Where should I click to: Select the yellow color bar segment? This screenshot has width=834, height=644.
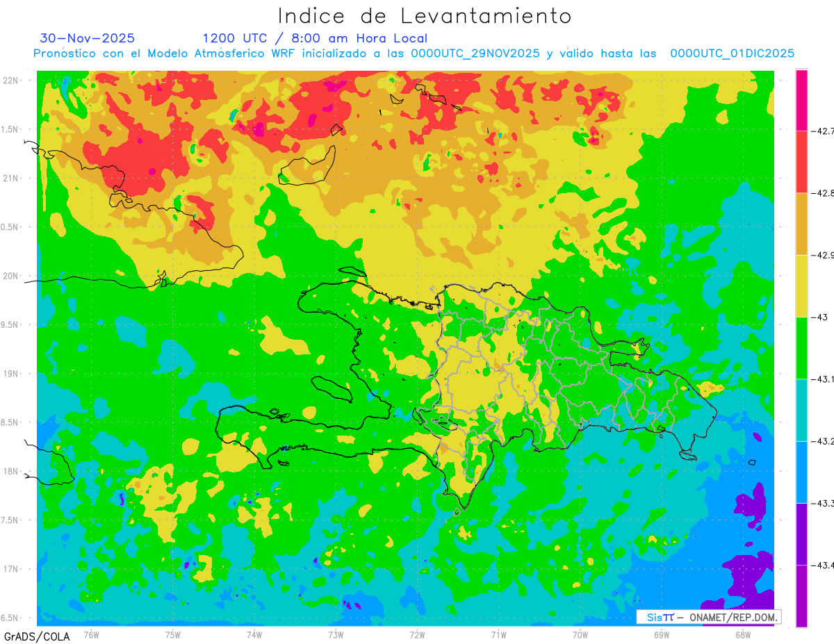[801, 286]
